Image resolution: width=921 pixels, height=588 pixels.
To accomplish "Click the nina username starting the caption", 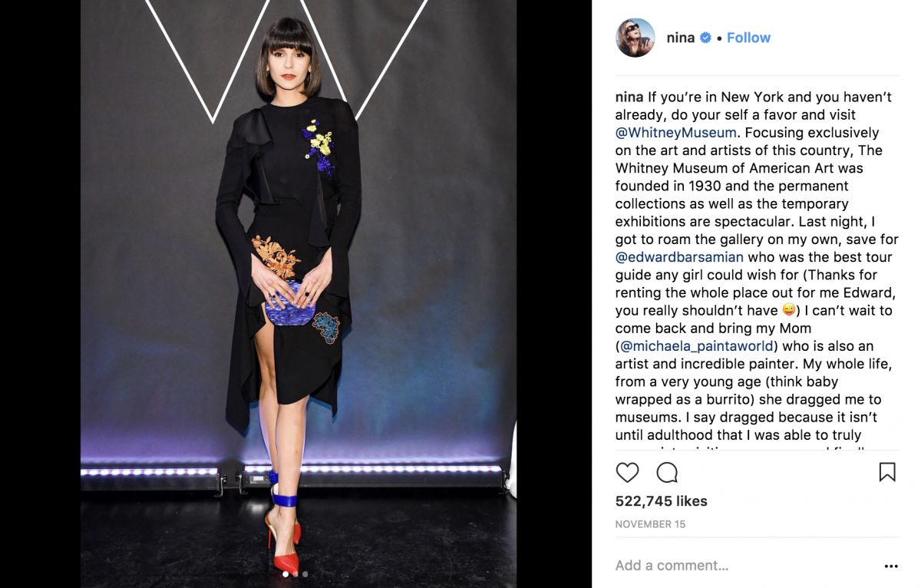I will tap(629, 97).
